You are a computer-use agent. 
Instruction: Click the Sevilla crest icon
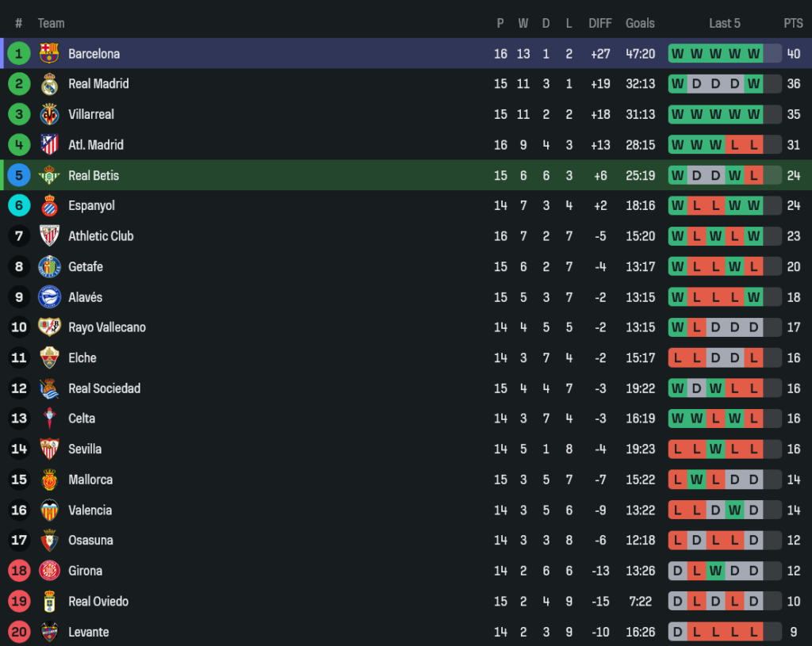coord(49,449)
